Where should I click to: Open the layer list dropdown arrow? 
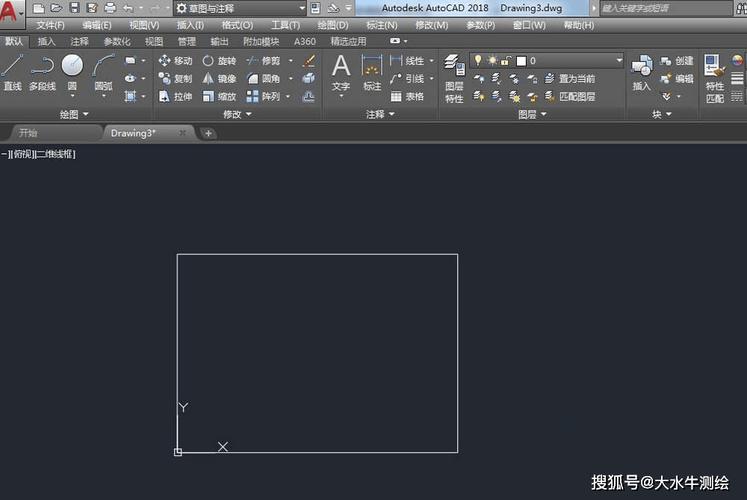point(619,60)
